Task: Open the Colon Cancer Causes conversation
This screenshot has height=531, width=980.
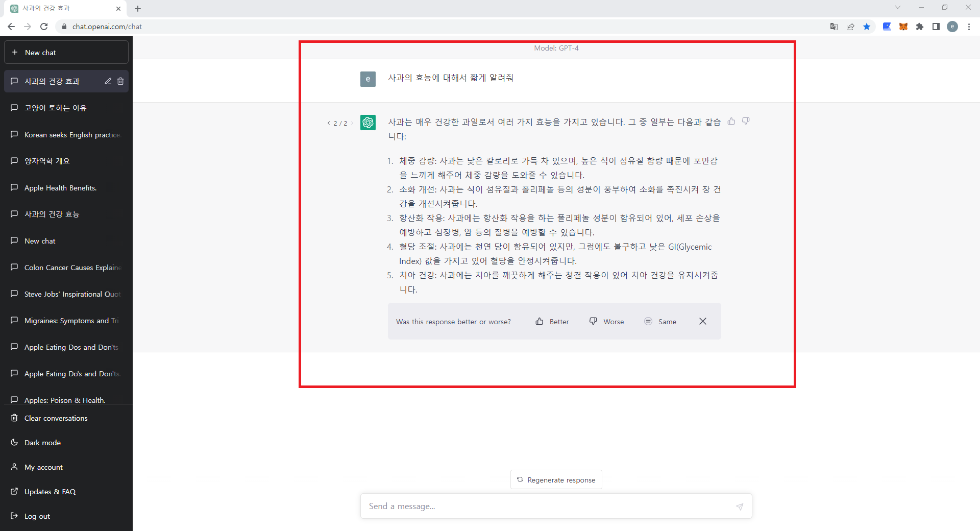Action: point(66,268)
